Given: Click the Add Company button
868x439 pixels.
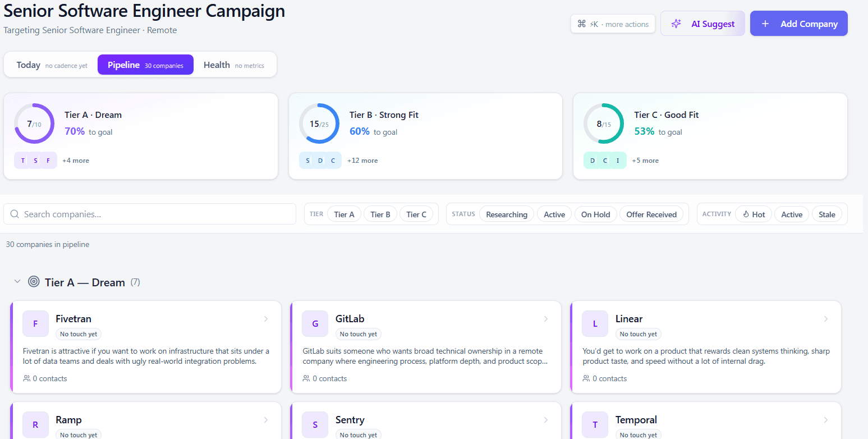Looking at the screenshot, I should pos(799,24).
